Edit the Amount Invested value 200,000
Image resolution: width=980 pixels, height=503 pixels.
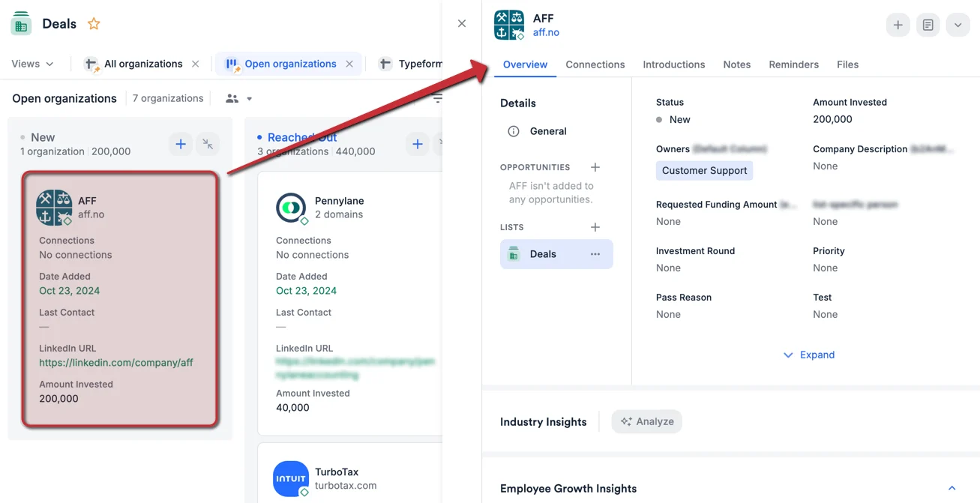(x=832, y=119)
